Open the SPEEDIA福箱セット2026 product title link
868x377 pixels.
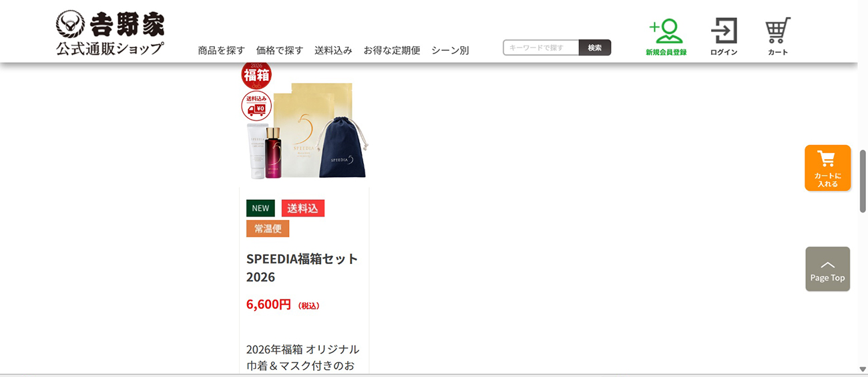tap(302, 267)
